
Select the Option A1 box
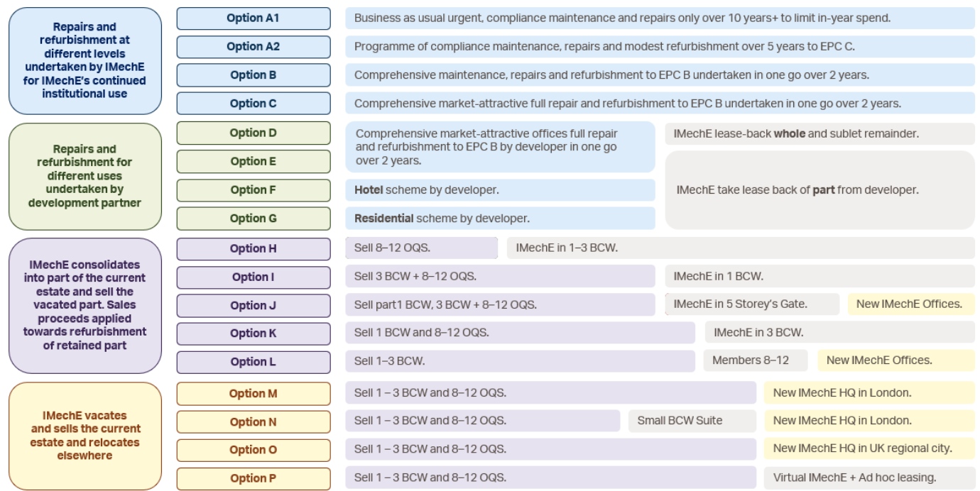pyautogui.click(x=254, y=18)
